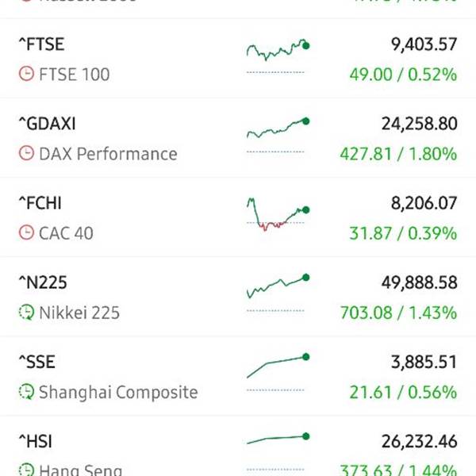Click the red clock icon beside FTSE 100

[x=26, y=75]
